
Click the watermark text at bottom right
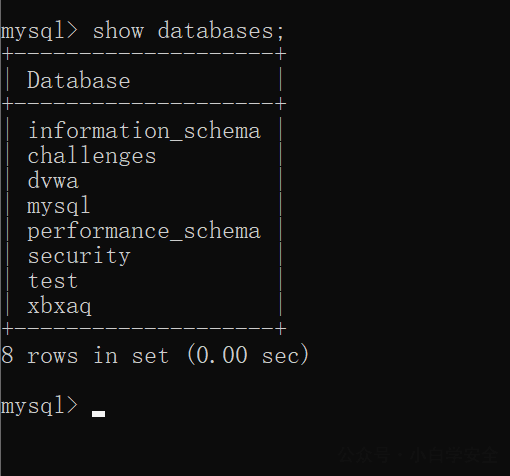[418, 455]
